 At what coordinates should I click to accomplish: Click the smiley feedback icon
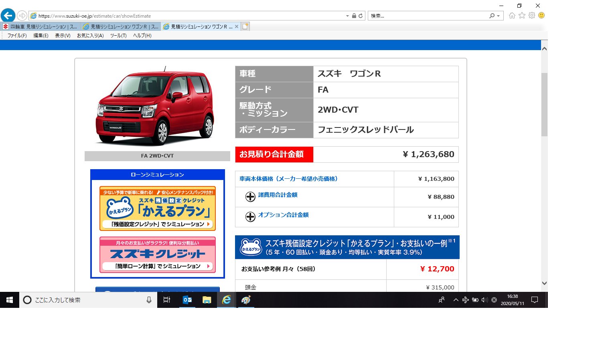click(541, 15)
